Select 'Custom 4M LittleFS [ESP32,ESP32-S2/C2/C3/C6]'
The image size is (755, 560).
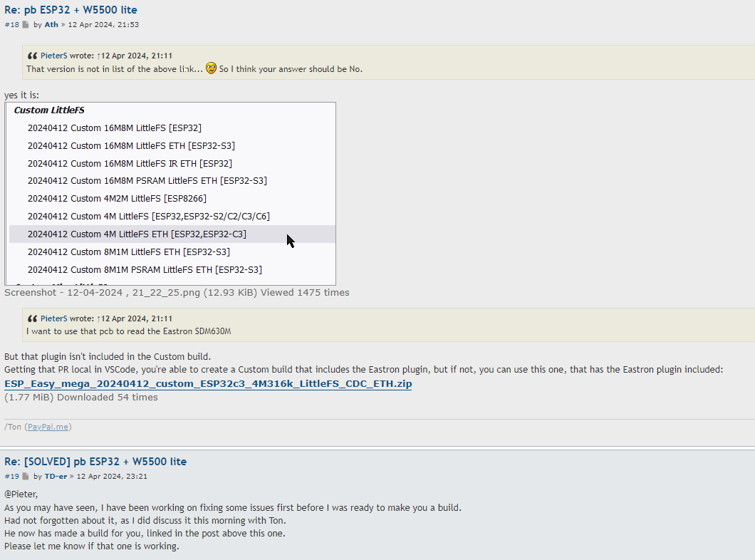(x=149, y=216)
